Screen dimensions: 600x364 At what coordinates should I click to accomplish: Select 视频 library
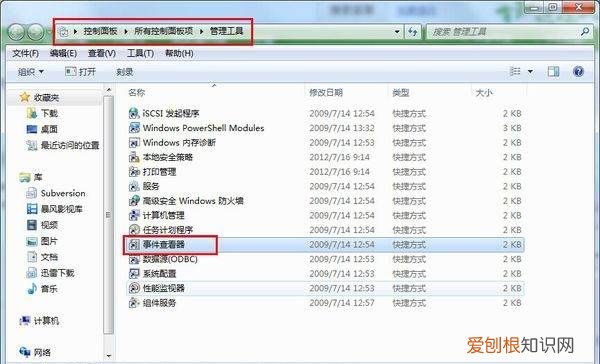49,225
